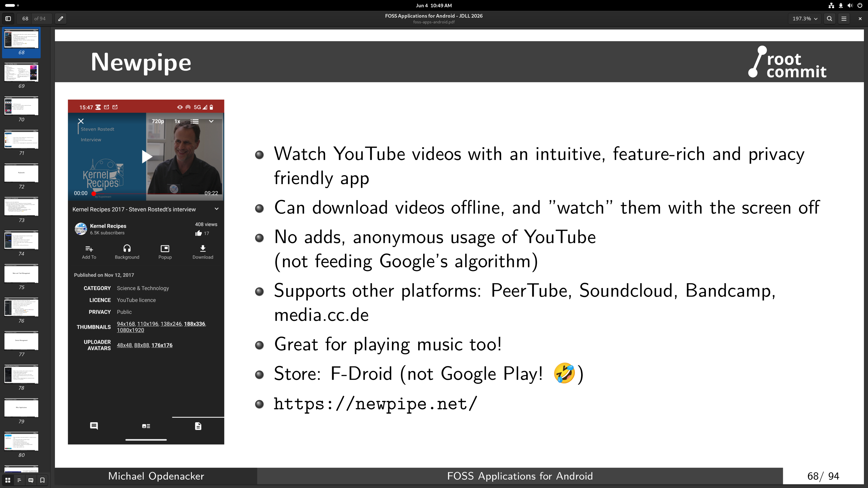The image size is (868, 488).
Task: Click the wired network icon in the top bar
Action: [831, 5]
